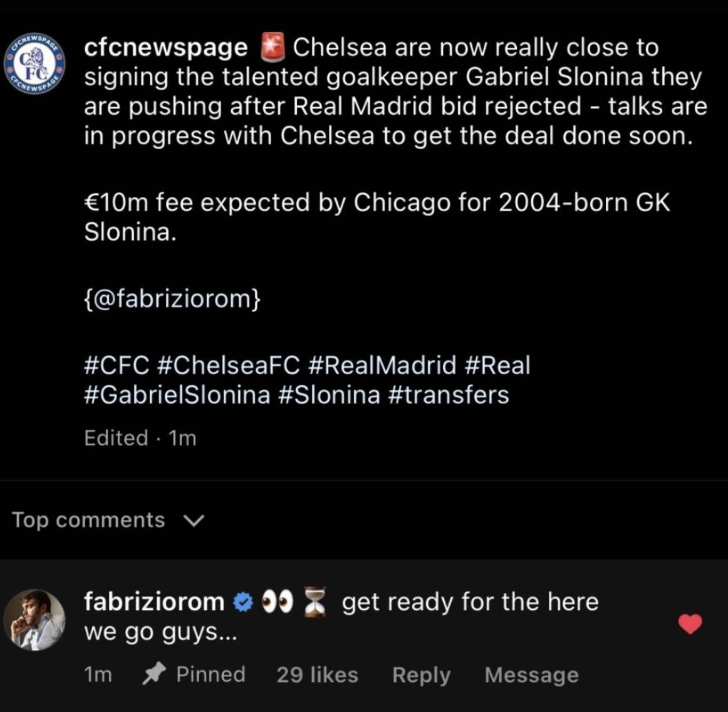Image resolution: width=728 pixels, height=712 pixels.
Task: Open the #transfers hashtag
Action: pos(447,395)
